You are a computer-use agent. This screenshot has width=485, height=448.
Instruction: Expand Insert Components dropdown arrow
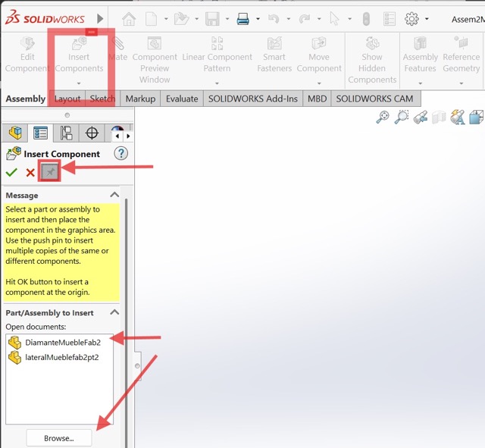[x=79, y=83]
